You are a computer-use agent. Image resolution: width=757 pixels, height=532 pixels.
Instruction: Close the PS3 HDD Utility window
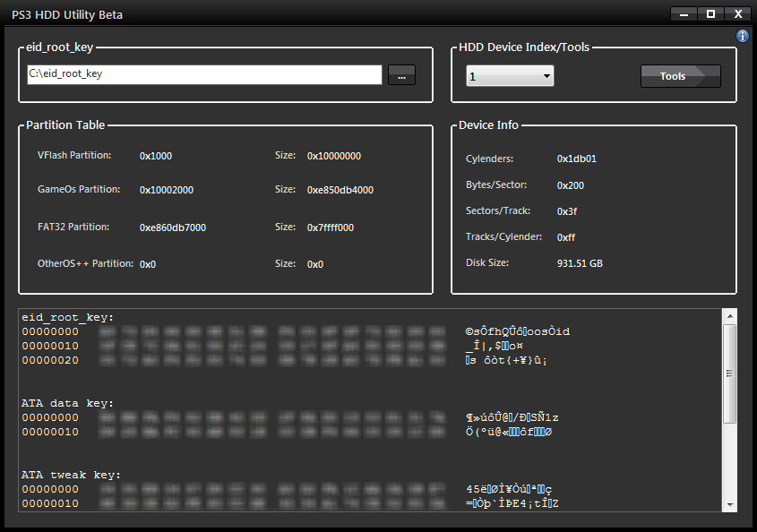click(x=738, y=14)
